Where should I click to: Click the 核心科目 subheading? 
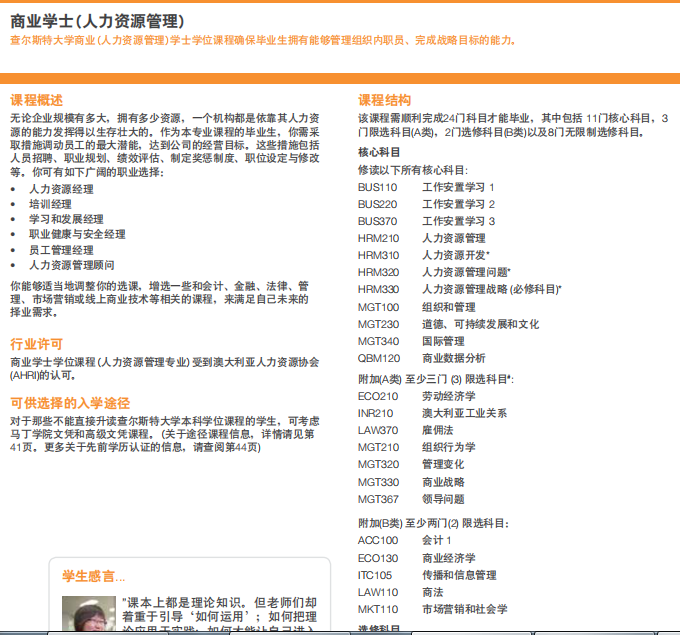(x=379, y=152)
